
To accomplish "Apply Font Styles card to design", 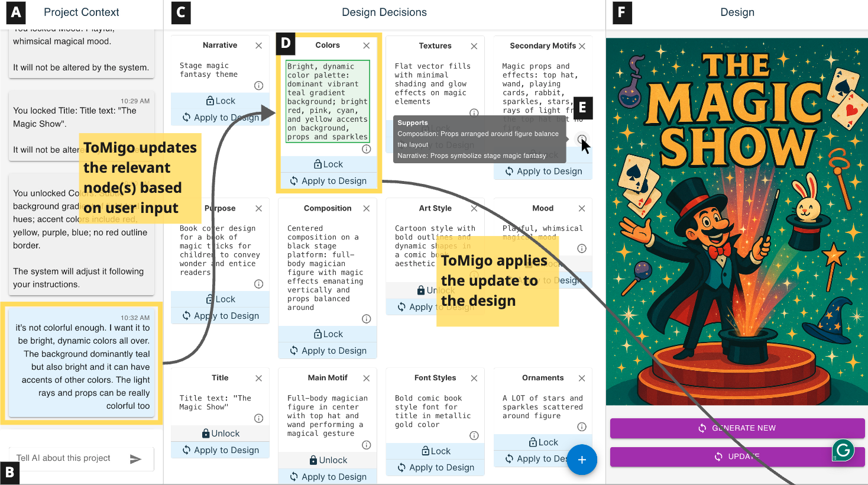I will pyautogui.click(x=436, y=467).
